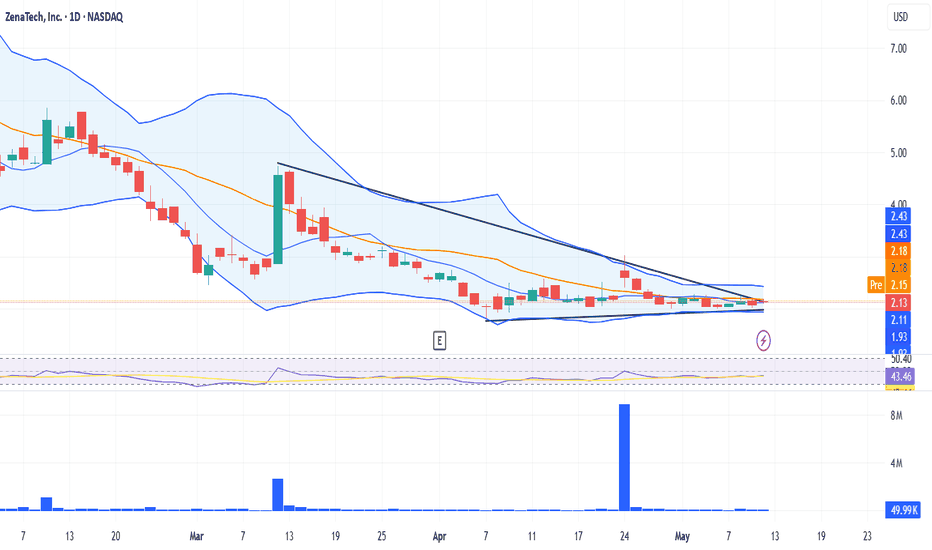Click the orange 'Pre' 2.15 price label

pos(888,285)
